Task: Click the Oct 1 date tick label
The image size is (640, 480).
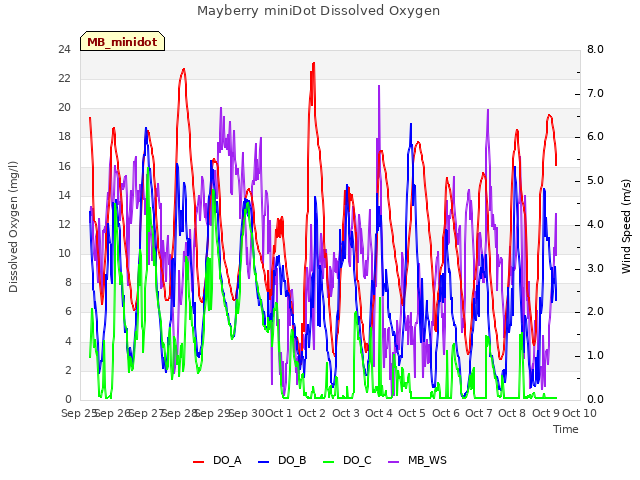Action: [x=279, y=413]
